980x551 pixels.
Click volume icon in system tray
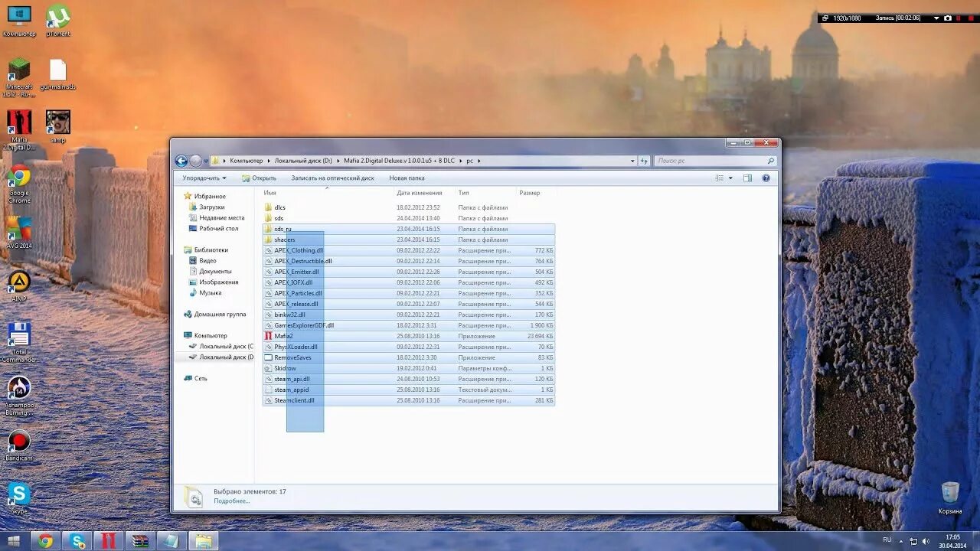[927, 541]
